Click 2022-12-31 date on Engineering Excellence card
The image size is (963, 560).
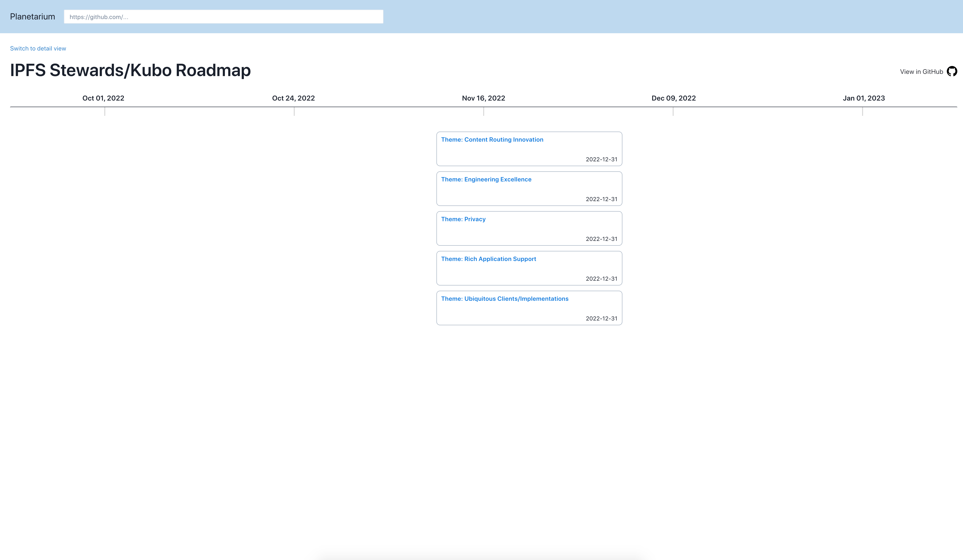coord(602,199)
